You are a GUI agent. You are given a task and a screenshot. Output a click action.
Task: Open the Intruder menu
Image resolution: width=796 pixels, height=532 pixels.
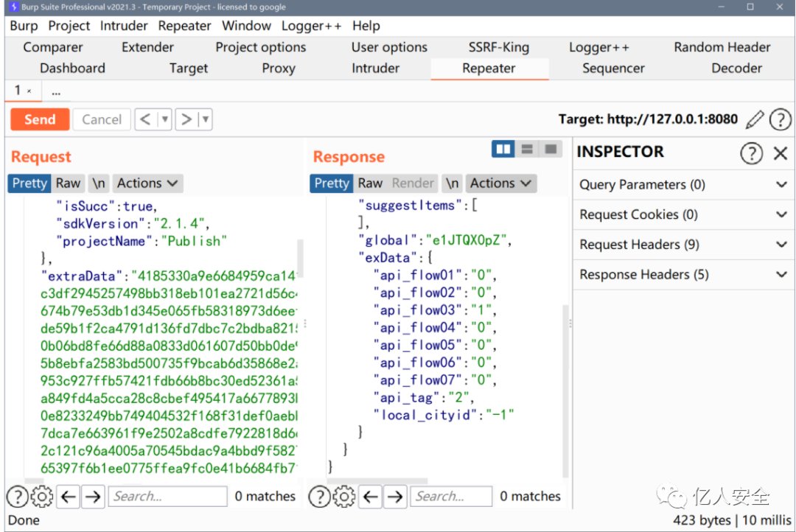(x=123, y=26)
